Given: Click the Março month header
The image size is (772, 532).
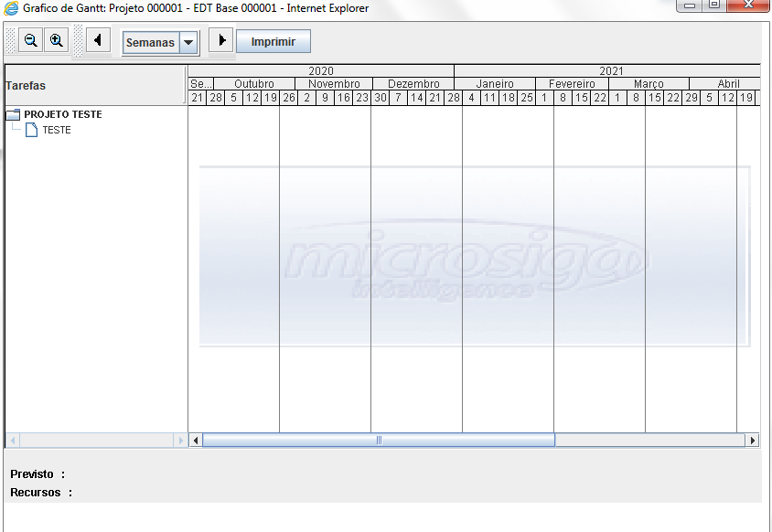Looking at the screenshot, I should click(649, 84).
